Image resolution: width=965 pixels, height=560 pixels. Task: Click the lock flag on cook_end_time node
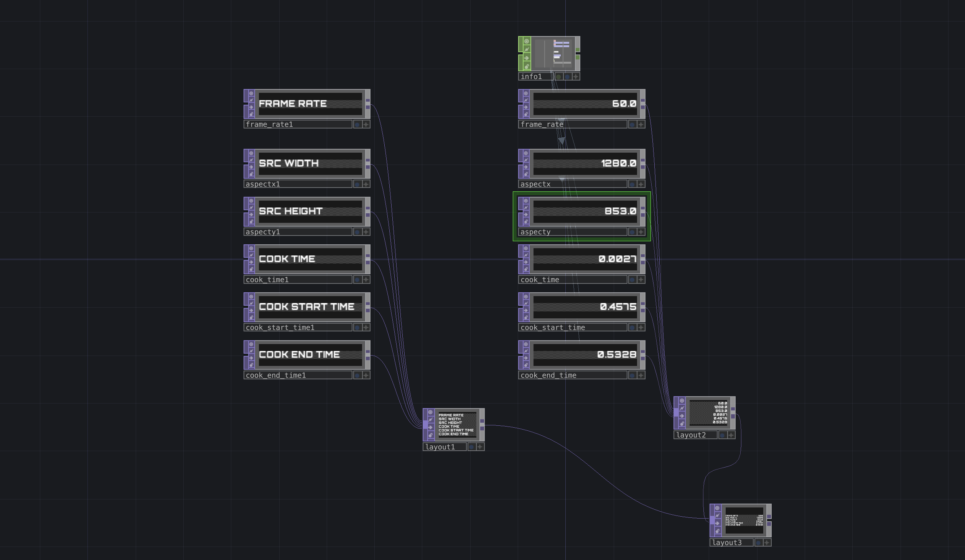point(526,365)
